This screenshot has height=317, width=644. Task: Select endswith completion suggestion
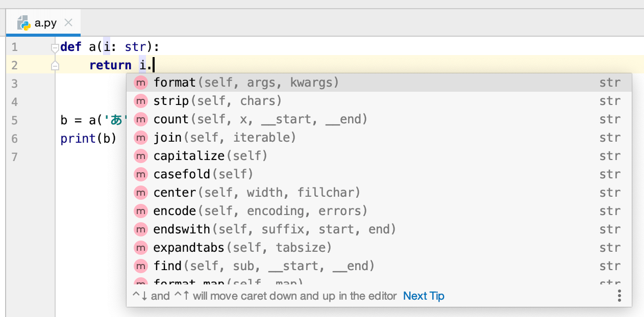tap(379, 229)
